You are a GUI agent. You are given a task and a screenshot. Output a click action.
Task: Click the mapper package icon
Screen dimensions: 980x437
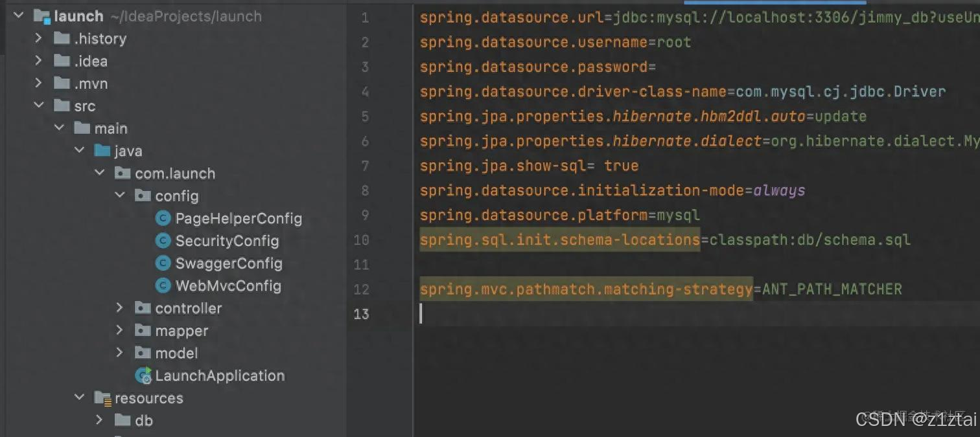click(x=142, y=330)
